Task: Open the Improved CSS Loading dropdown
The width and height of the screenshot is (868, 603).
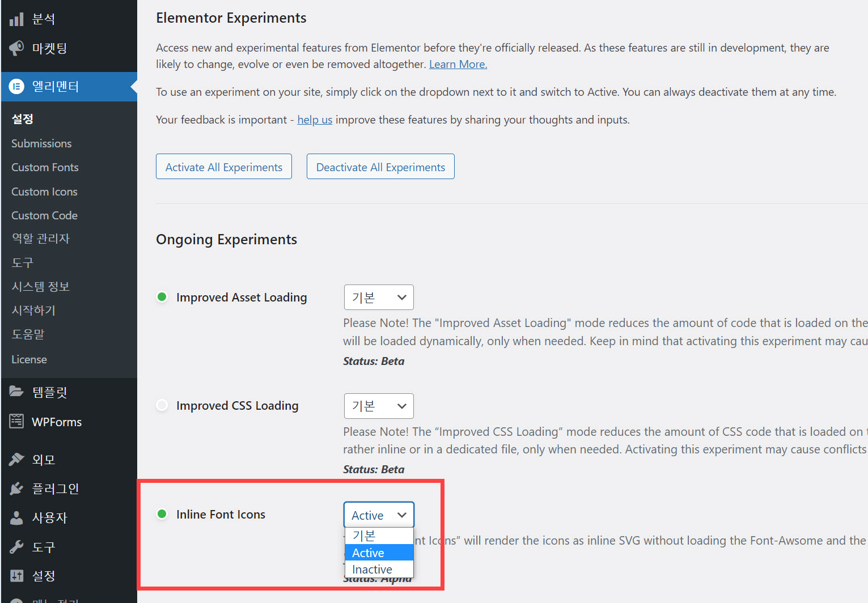Action: (x=379, y=406)
